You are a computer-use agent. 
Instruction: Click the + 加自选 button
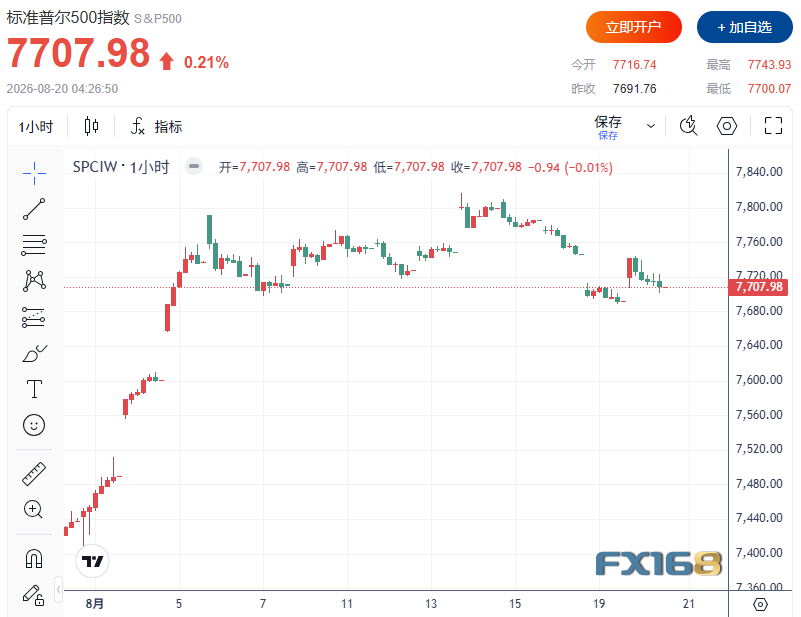click(744, 27)
